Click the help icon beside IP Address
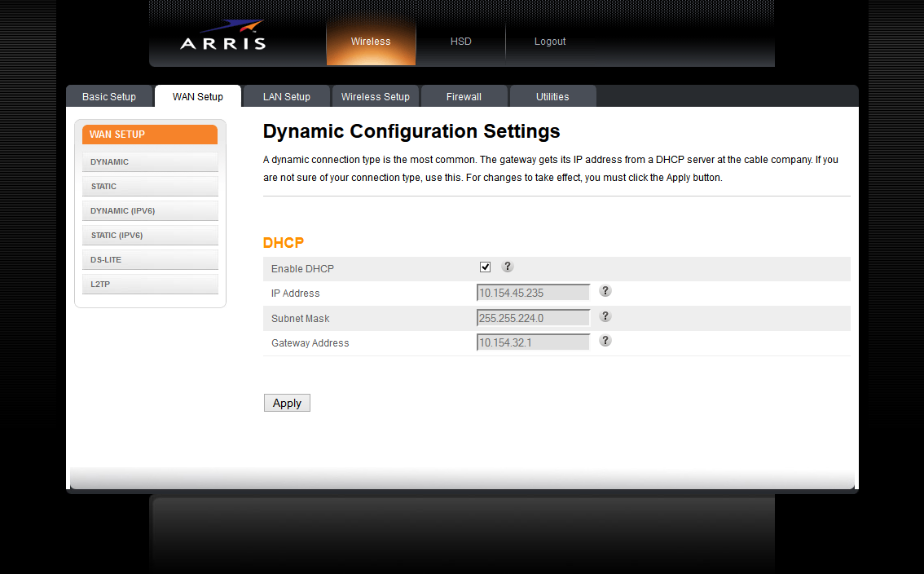 coord(605,291)
